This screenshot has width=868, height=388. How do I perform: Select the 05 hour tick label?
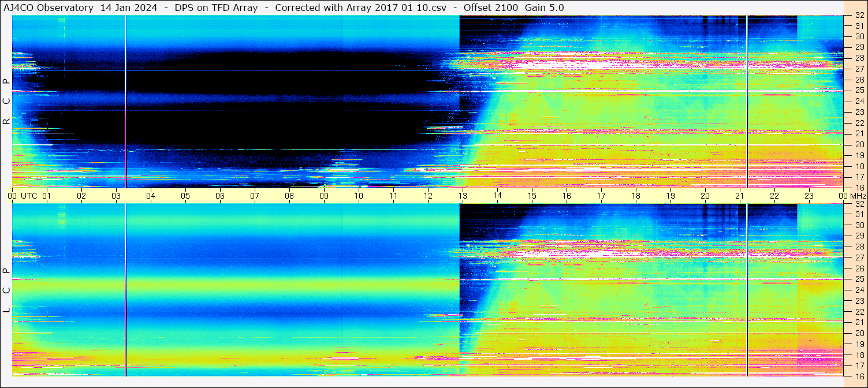point(185,196)
